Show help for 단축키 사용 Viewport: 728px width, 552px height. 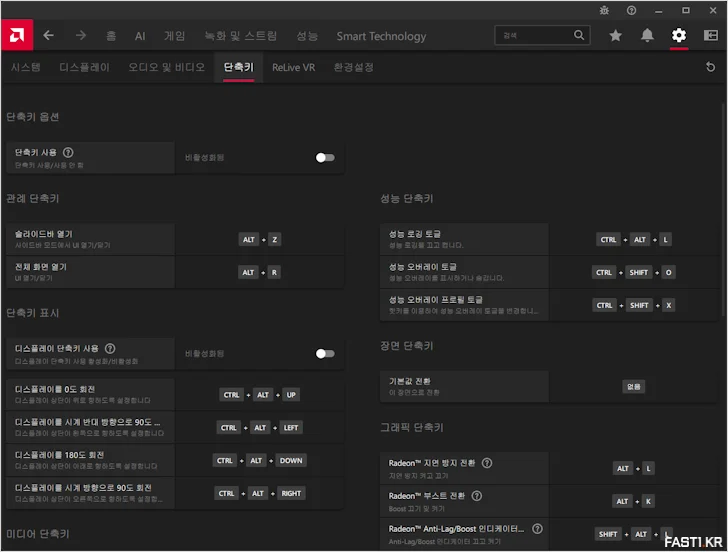68,152
